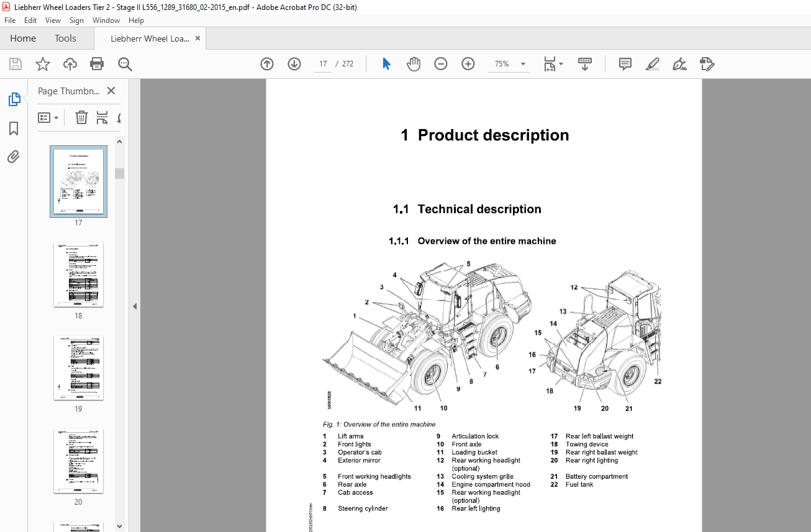Go to the previous page
This screenshot has width=811, height=532.
(267, 64)
